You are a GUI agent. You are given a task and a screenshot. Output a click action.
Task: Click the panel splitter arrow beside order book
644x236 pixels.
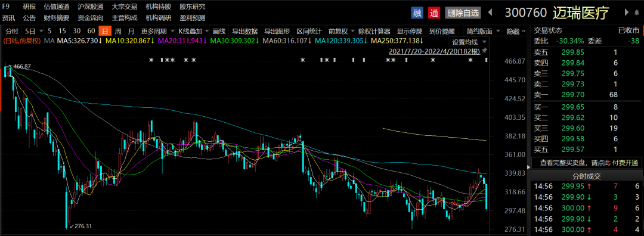point(528,167)
